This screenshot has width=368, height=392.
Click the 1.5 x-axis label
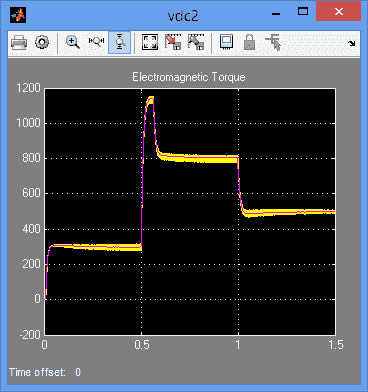coord(335,345)
